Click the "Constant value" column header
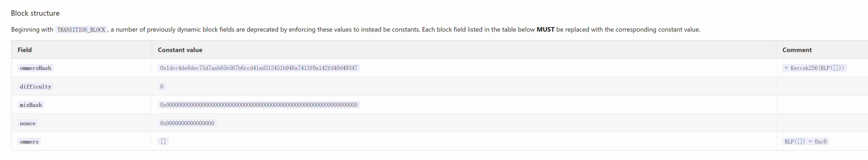The image size is (868, 160). [x=180, y=50]
